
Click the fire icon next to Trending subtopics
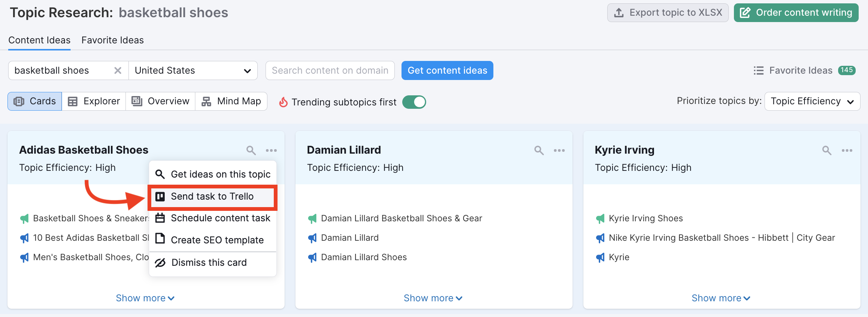pos(283,102)
